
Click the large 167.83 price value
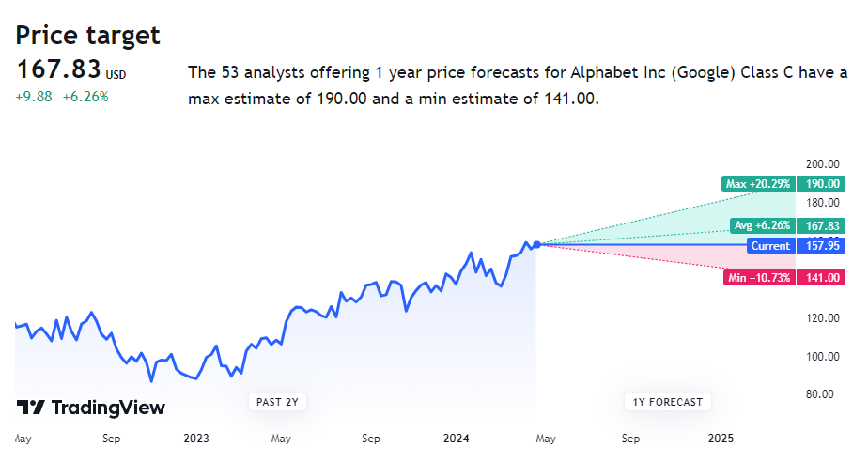(58, 70)
